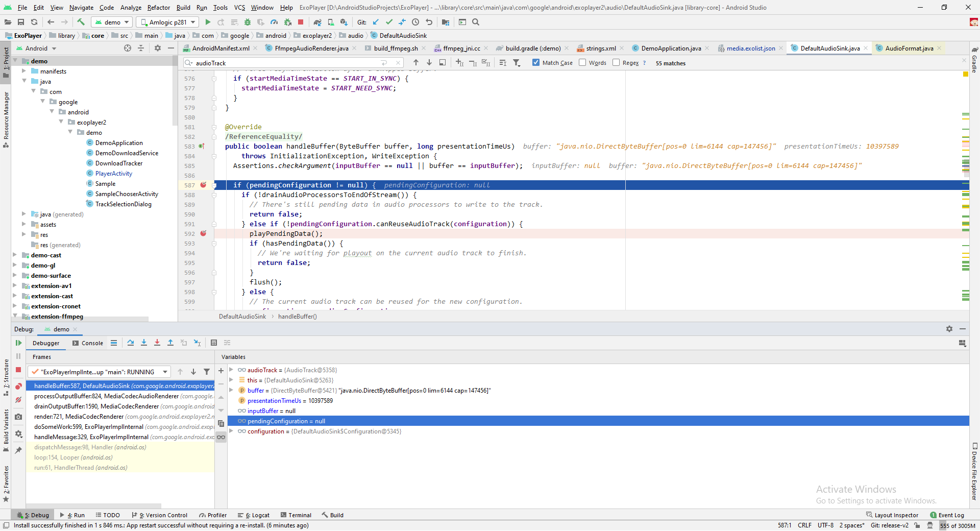This screenshot has height=531, width=980.
Task: Enable the Words option in the search bar
Action: point(582,62)
